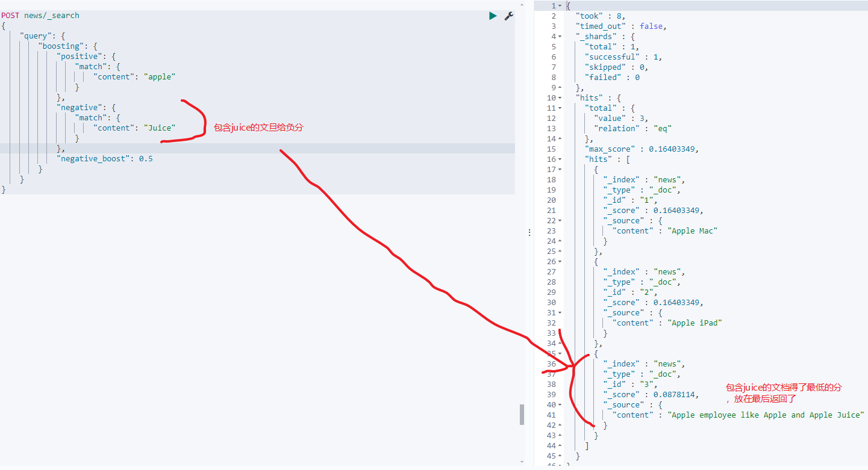Screen dimensions: 868x470
Task: Click the "_index" : "news" text on line 18
Action: (644, 180)
